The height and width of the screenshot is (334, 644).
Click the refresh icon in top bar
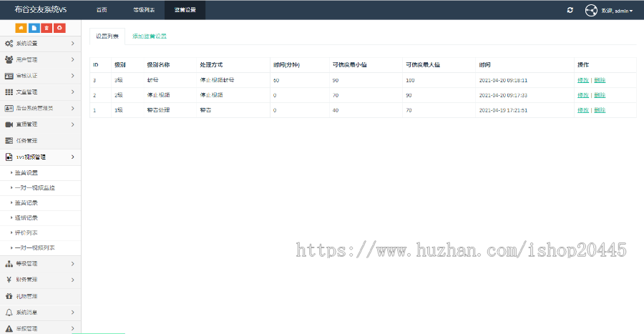pos(570,10)
